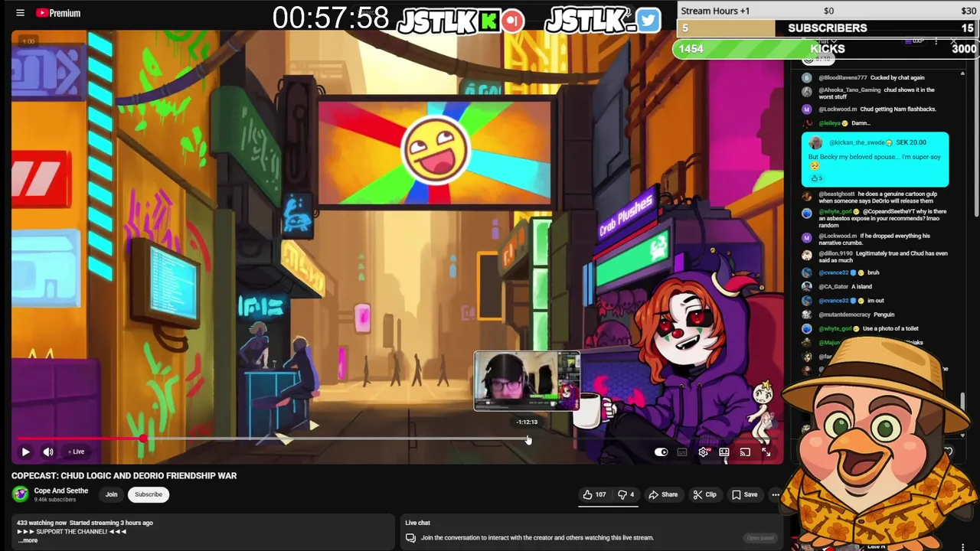Click the webcam picture-in-picture thumbnail
Viewport: 980px width, 551px height.
point(527,380)
